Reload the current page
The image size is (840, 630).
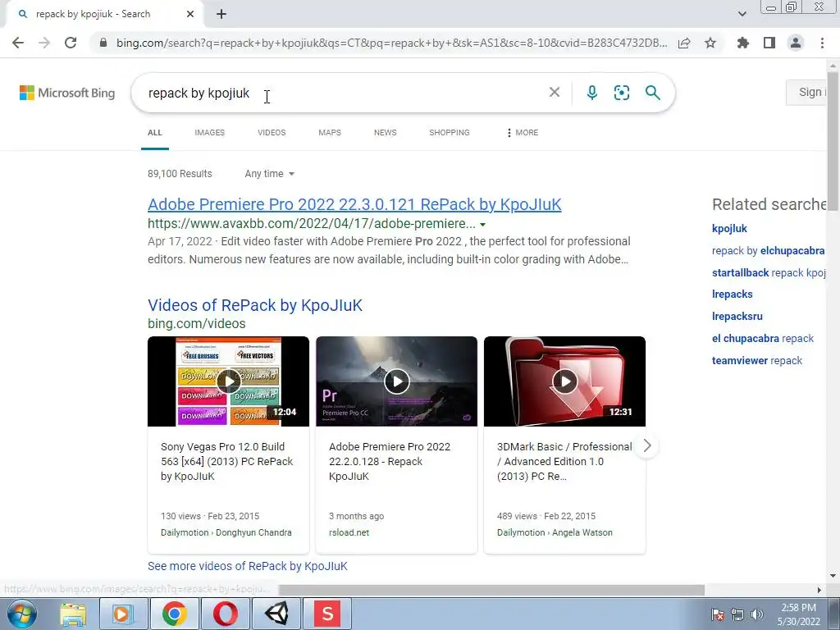(71, 43)
